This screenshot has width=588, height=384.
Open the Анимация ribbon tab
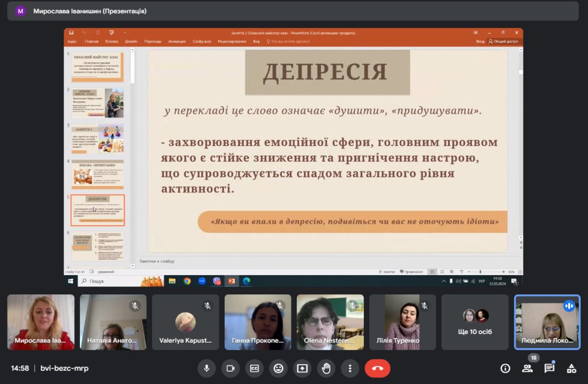click(x=177, y=42)
